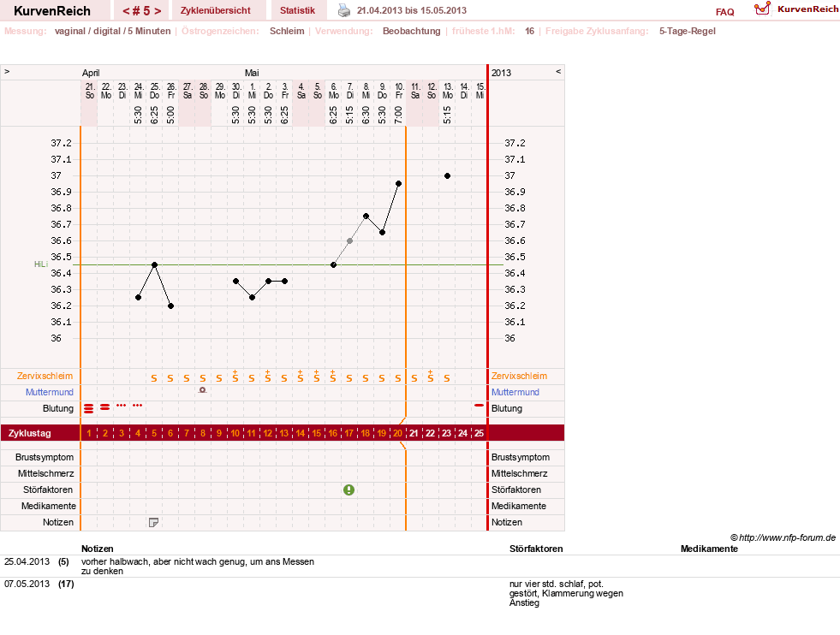Click cycle day 20 in the Zyklustag bar
This screenshot has height=635, width=840.
(397, 433)
